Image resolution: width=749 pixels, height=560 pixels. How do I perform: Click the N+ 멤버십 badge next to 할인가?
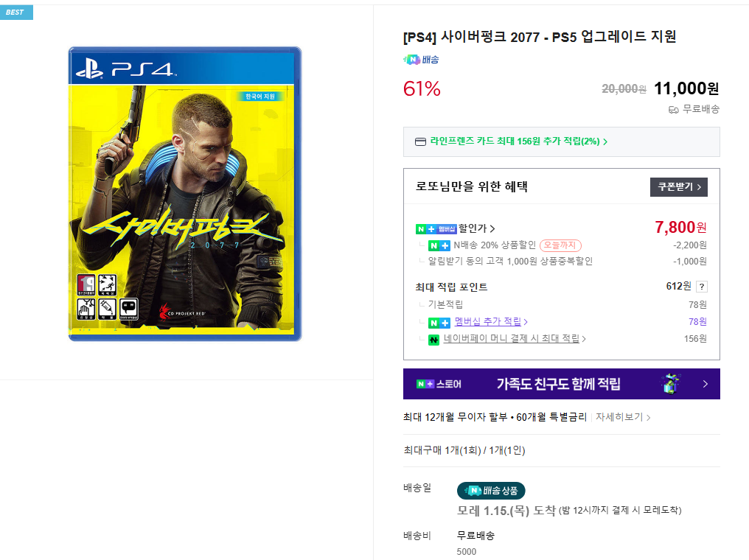(x=435, y=228)
